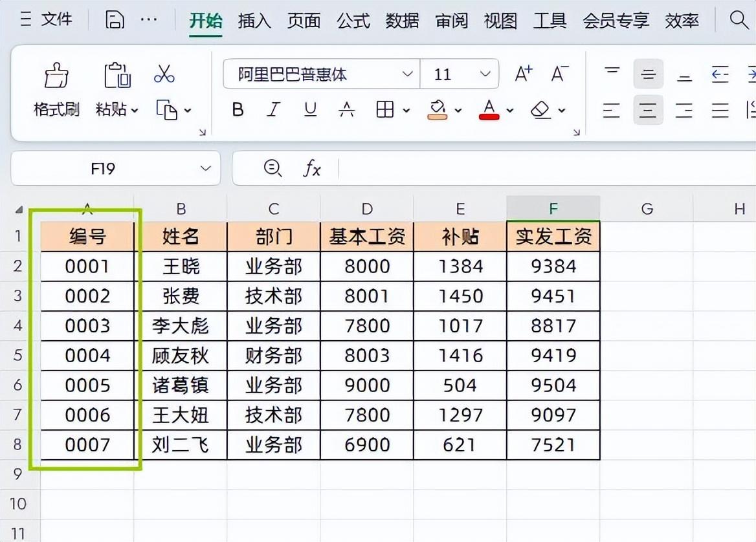Click the Cut scissors icon

pos(164,74)
